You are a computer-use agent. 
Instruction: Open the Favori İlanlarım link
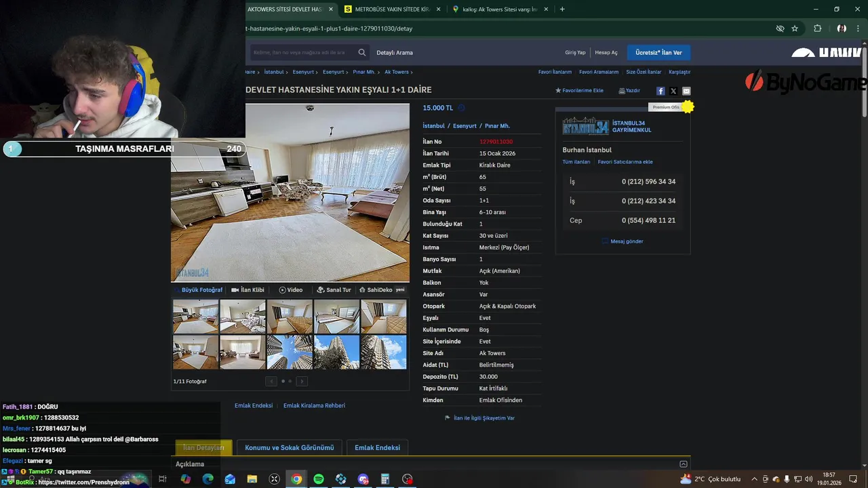555,72
